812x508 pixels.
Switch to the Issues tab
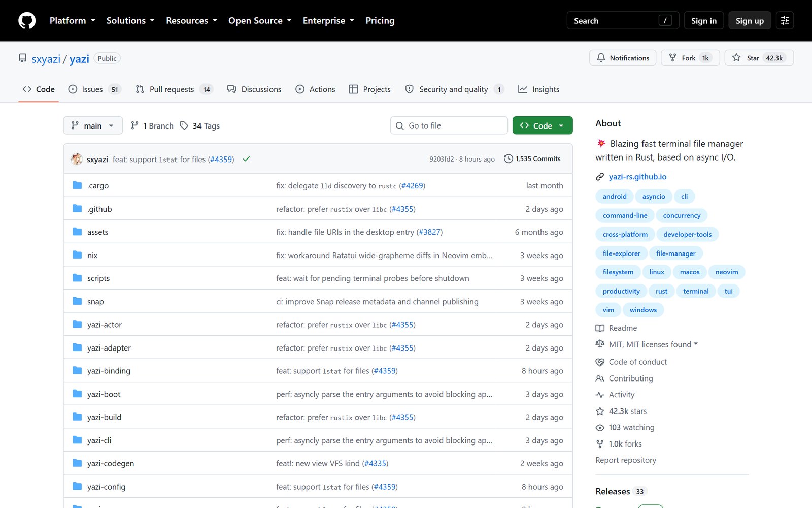tap(94, 89)
